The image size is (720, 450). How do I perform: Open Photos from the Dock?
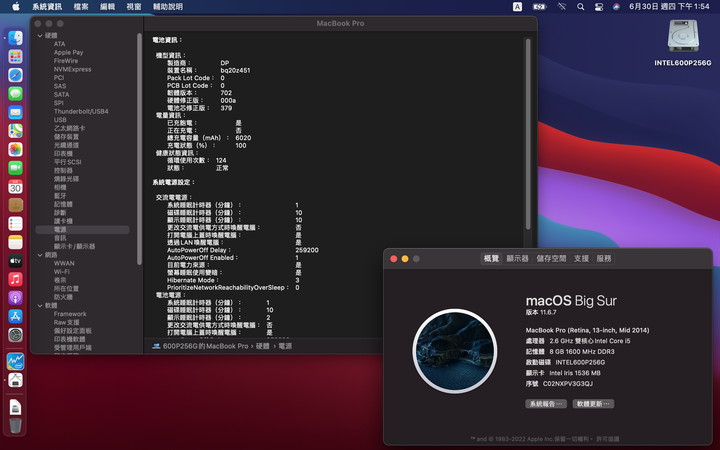[15, 149]
